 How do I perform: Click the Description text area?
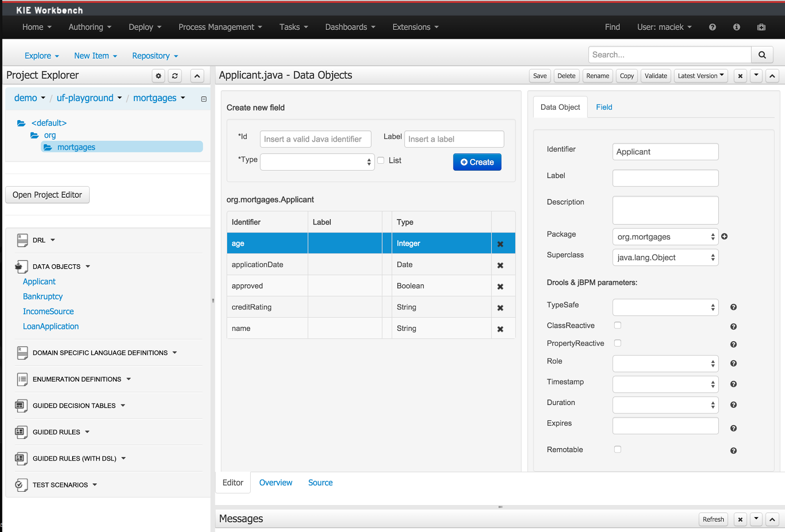[x=665, y=210]
